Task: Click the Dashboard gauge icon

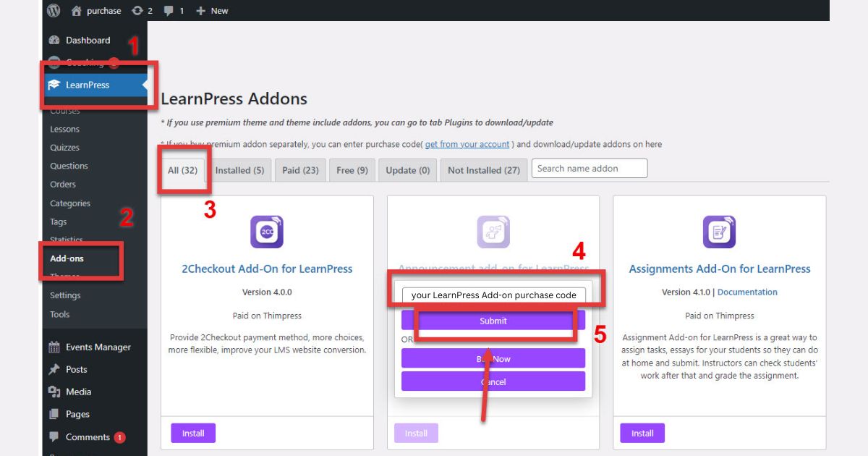Action: tap(54, 41)
